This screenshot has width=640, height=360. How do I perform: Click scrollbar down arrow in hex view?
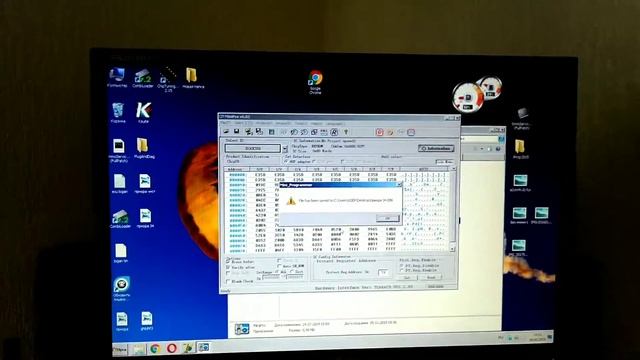pyautogui.click(x=453, y=249)
